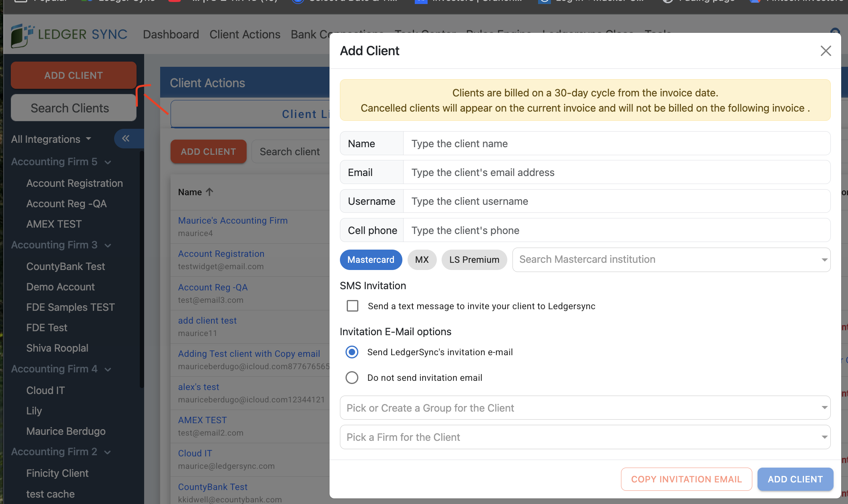Focus the client Username input field
Viewport: 848px width, 504px height.
pyautogui.click(x=617, y=201)
